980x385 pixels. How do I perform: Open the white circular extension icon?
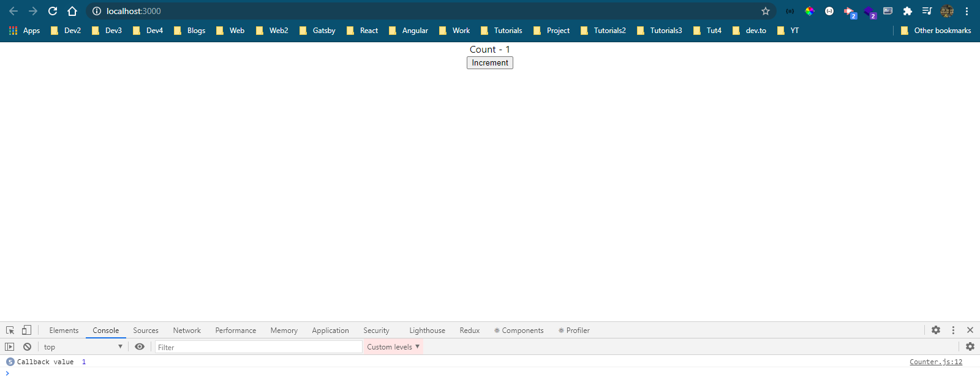click(x=829, y=11)
